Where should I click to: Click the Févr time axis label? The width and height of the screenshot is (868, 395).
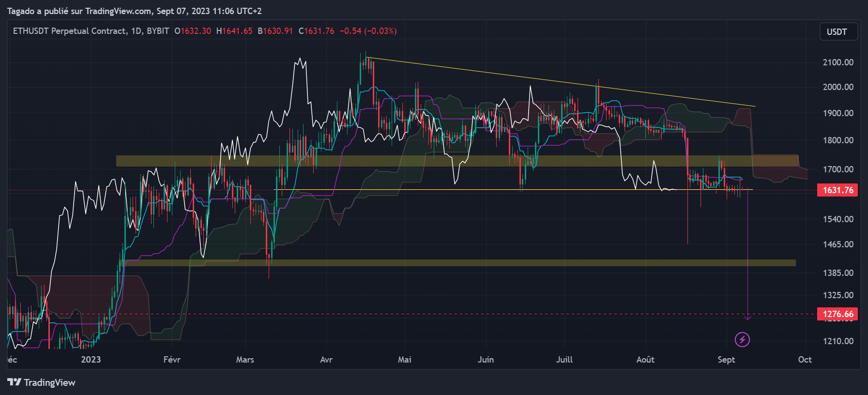pos(172,360)
